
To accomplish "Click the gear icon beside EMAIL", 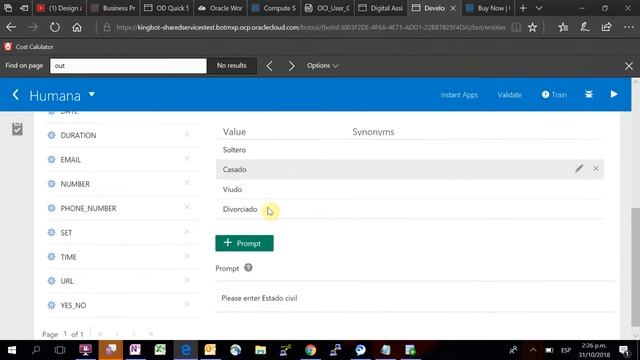I will pyautogui.click(x=51, y=159).
